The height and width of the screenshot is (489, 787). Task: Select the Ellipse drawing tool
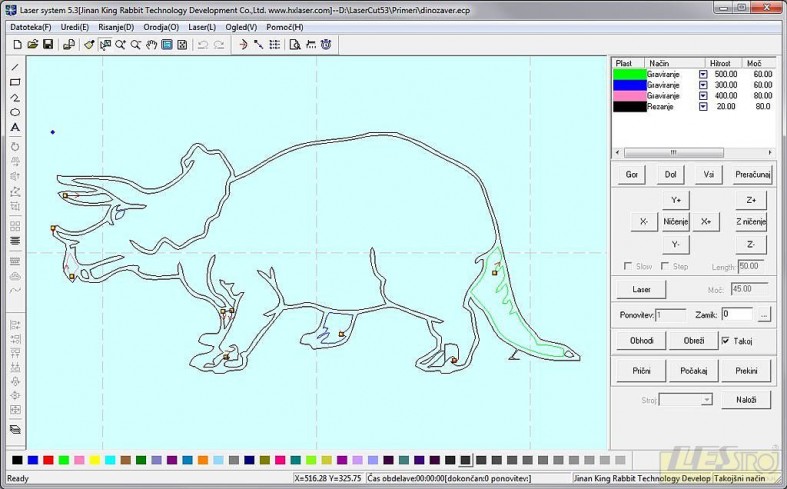click(15, 113)
